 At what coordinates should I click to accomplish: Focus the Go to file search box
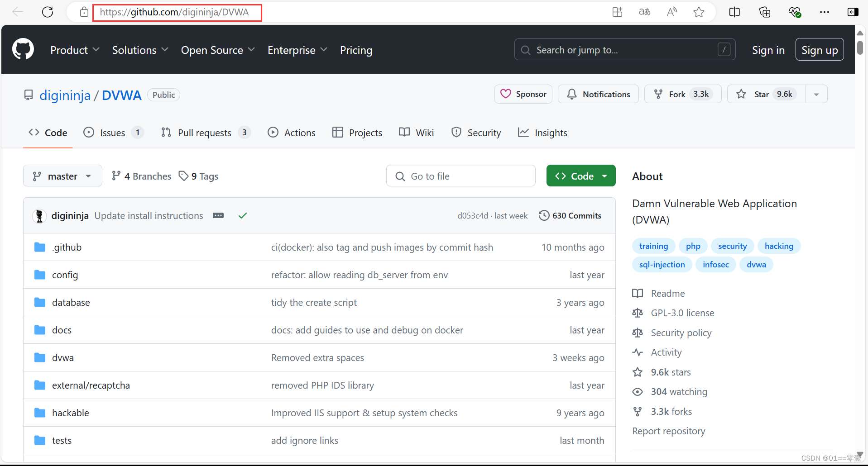(461, 176)
